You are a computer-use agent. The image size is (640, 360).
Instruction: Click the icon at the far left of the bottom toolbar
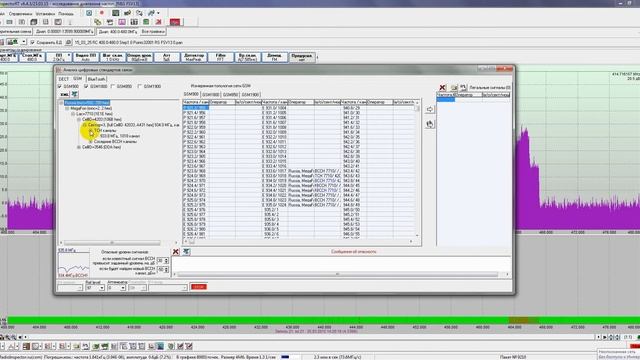point(2,346)
